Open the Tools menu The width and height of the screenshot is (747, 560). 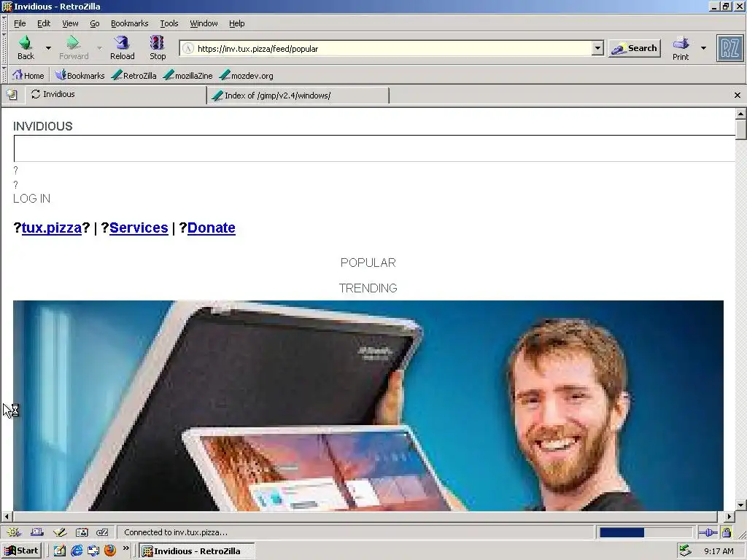click(x=169, y=23)
